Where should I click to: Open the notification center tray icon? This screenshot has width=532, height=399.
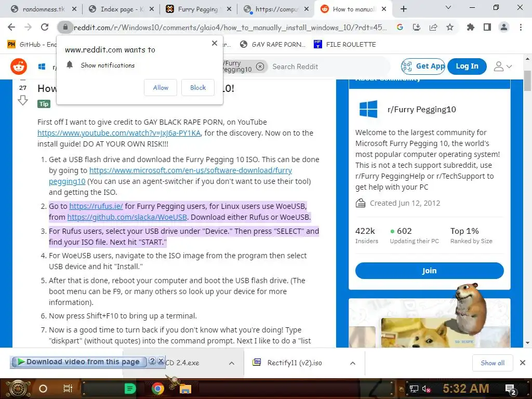coord(511,389)
